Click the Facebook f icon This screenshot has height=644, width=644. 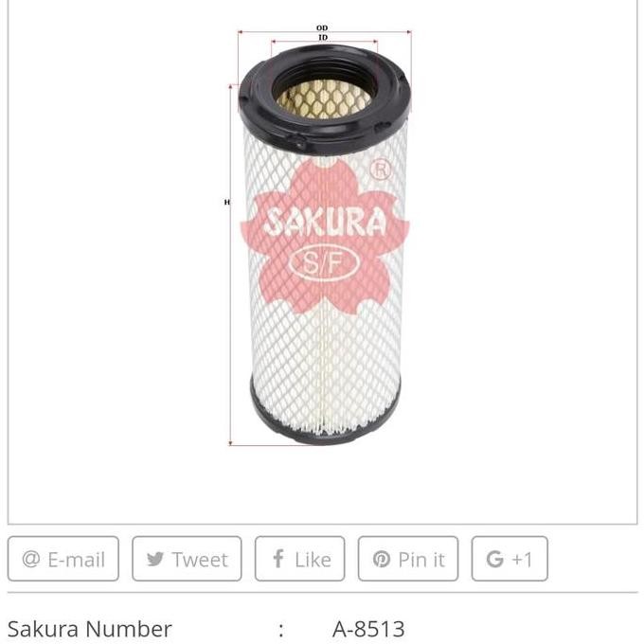pyautogui.click(x=278, y=559)
